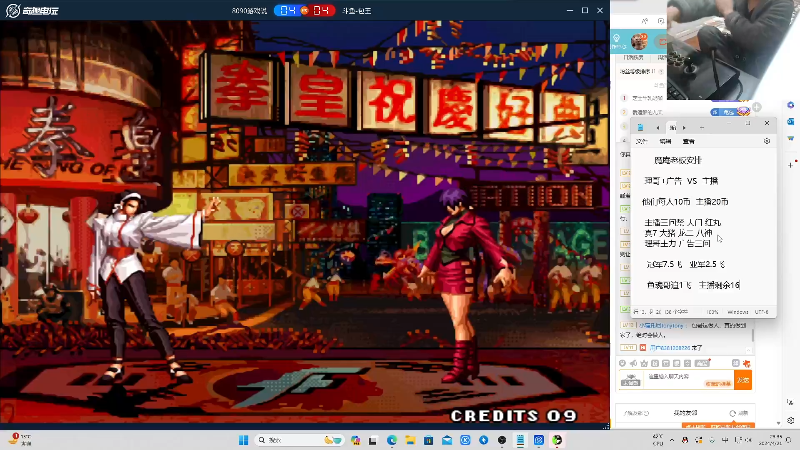Open the red-highlighted streaming app taskbar icon
The width and height of the screenshot is (800, 450).
(557, 440)
